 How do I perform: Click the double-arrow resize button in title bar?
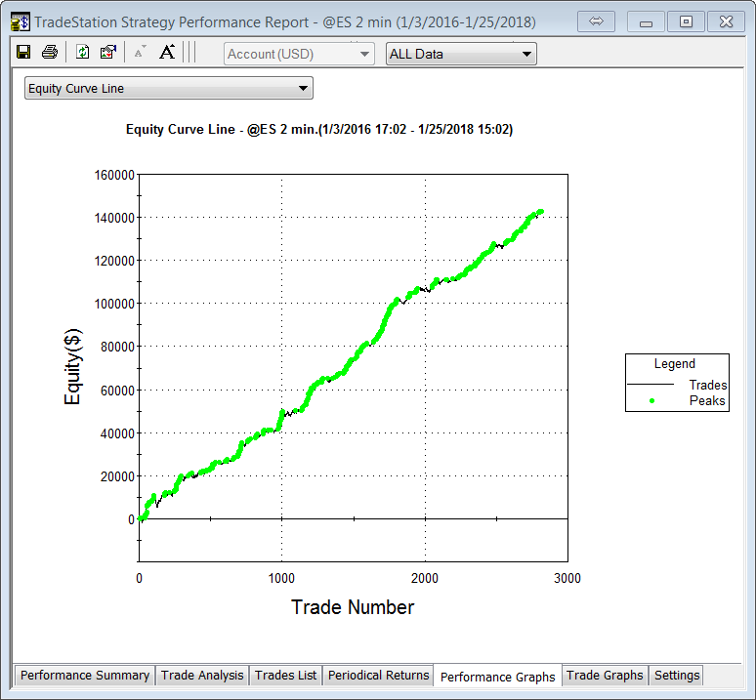[597, 21]
